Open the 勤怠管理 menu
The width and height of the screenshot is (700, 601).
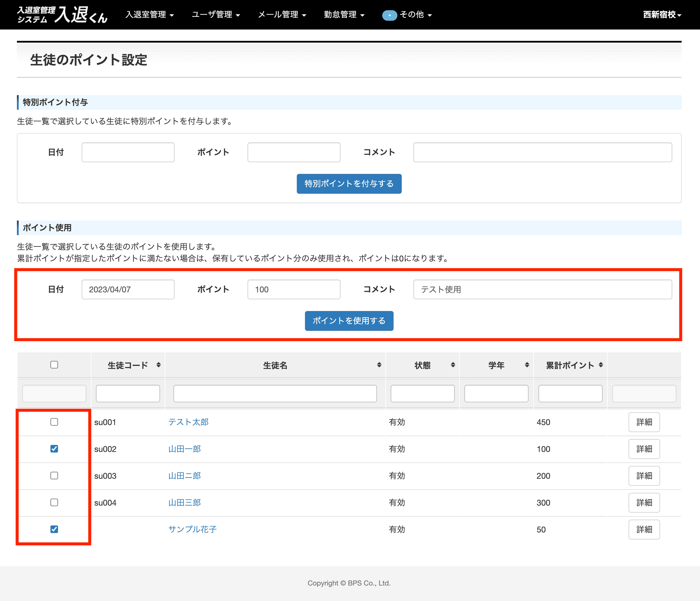tap(344, 15)
